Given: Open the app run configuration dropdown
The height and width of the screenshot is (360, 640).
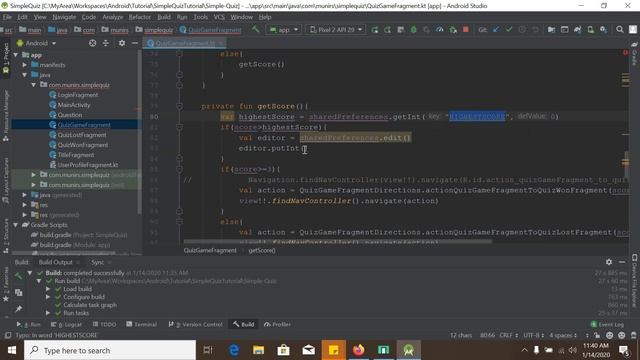Looking at the screenshot, I should coord(284,30).
